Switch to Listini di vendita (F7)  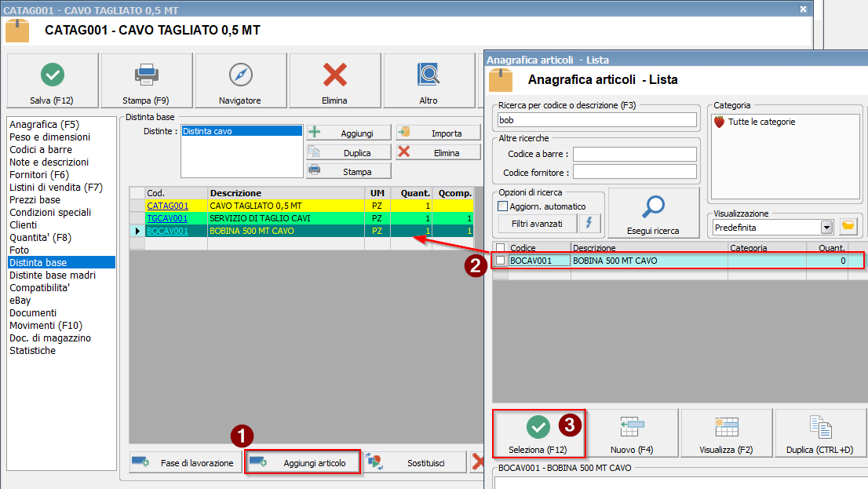pos(56,188)
